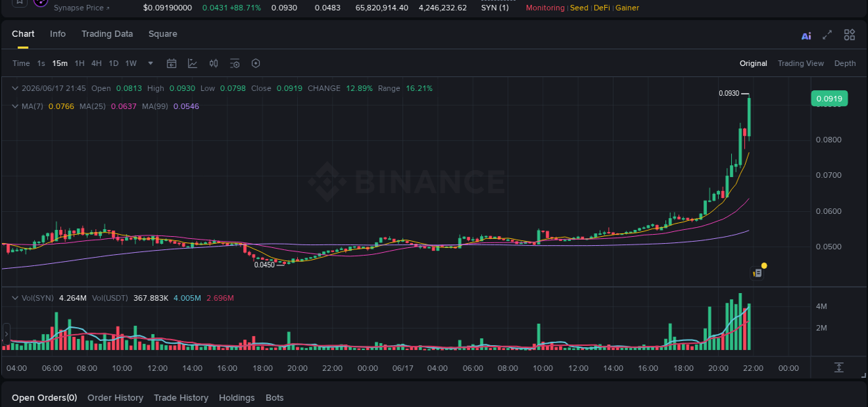The width and height of the screenshot is (868, 407).
Task: Click the MA(25) indicator label
Action: pos(92,106)
